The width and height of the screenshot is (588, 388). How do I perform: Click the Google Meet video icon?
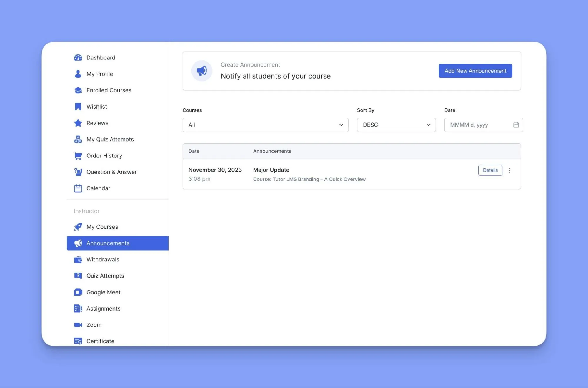(77, 292)
